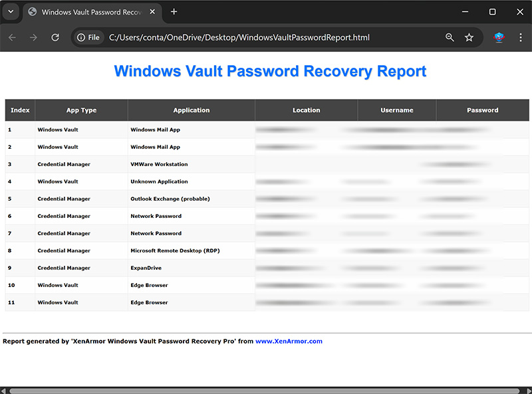Screen dimensions: 532x394
Task: Select the Microsoft Remote Desktop (RDP) cell
Action: 175,250
